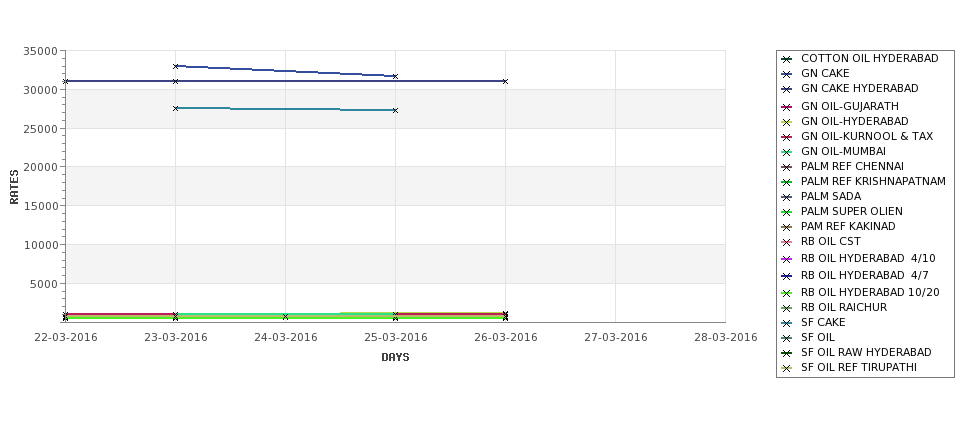Image resolution: width=975 pixels, height=429 pixels.
Task: Click the RATES axis title
Action: (14, 187)
